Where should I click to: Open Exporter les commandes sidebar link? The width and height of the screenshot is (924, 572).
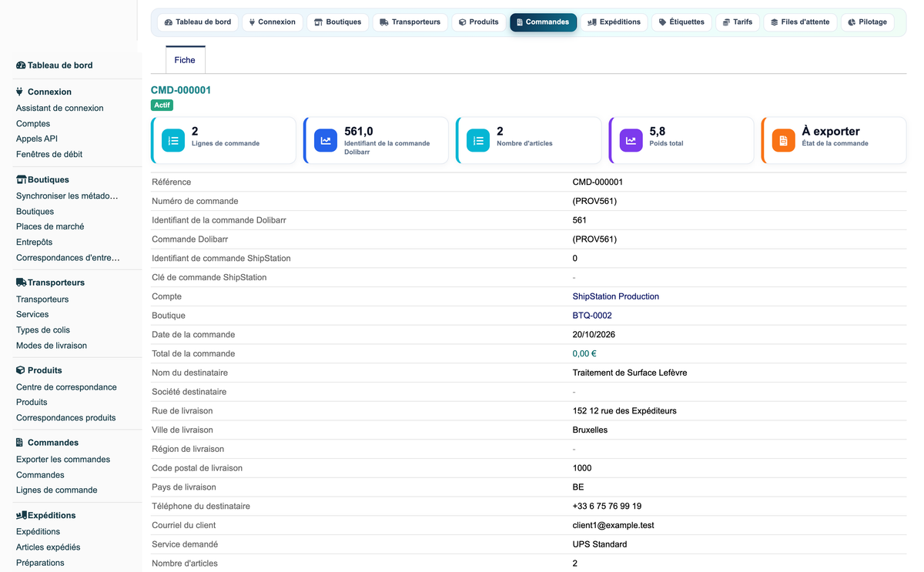tap(63, 460)
